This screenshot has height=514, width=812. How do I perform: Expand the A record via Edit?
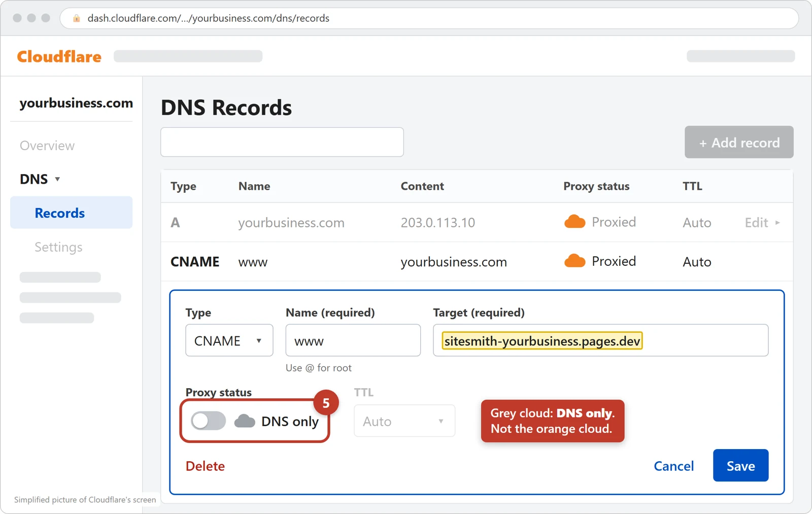[762, 223]
